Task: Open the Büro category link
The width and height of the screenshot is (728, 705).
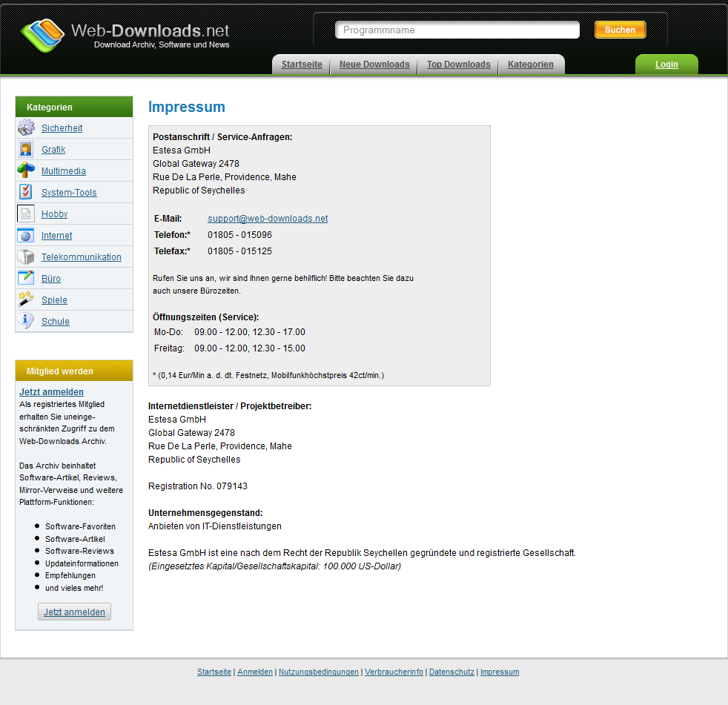Action: click(51, 279)
